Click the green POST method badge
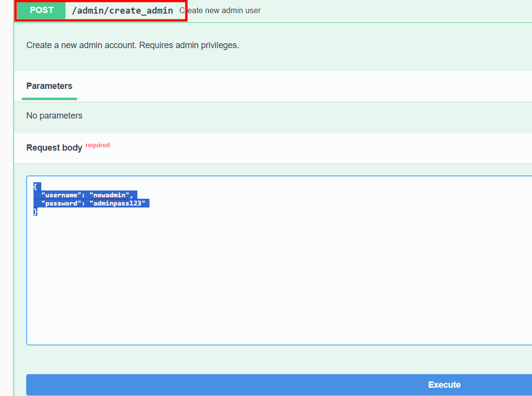Viewport: 532px width, 396px height. pos(41,10)
